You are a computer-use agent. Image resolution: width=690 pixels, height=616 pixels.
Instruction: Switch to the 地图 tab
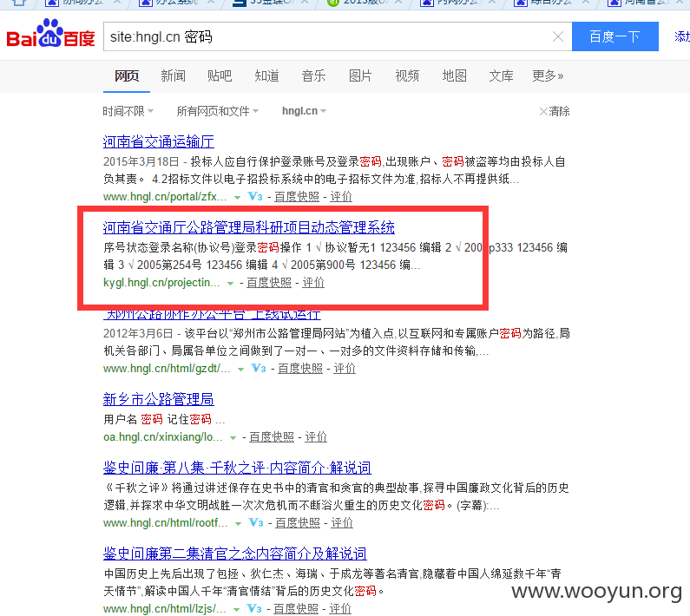[x=454, y=76]
